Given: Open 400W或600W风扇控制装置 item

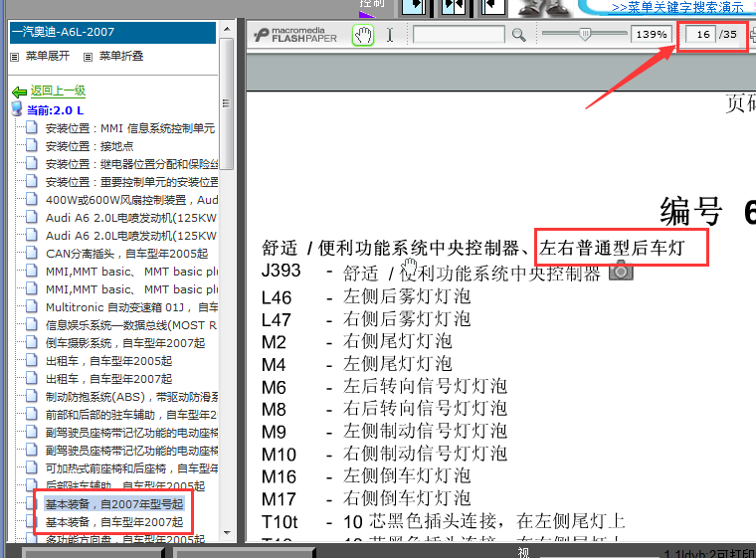Looking at the screenshot, I should pyautogui.click(x=131, y=200).
